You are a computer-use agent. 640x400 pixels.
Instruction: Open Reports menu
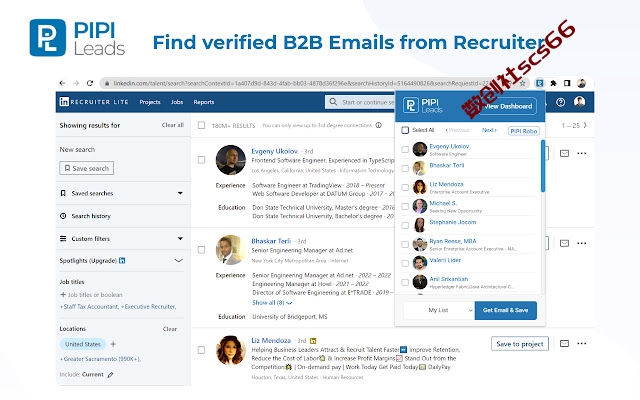click(x=204, y=102)
